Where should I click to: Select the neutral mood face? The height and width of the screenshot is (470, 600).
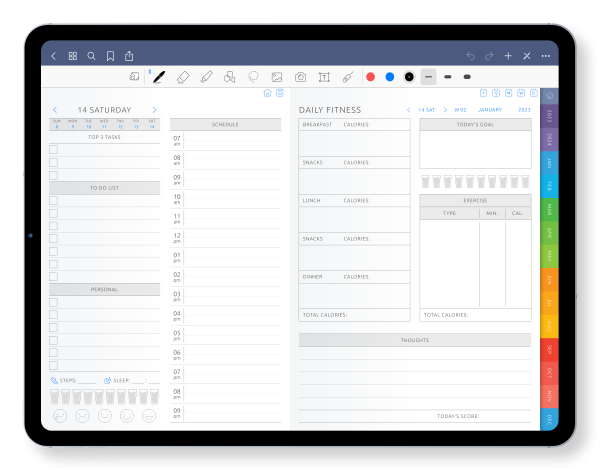pyautogui.click(x=104, y=416)
